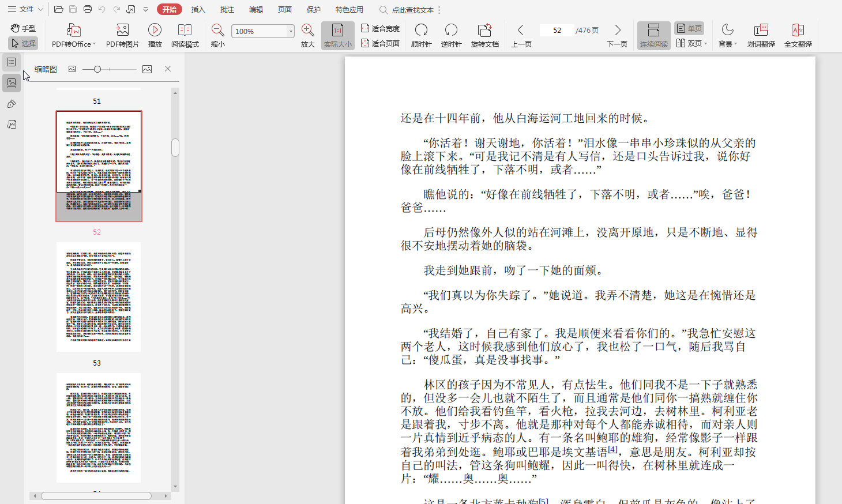Viewport: 842px width, 504px height.
Task: Expand the zoom percentage dropdown arrow
Action: [x=291, y=31]
